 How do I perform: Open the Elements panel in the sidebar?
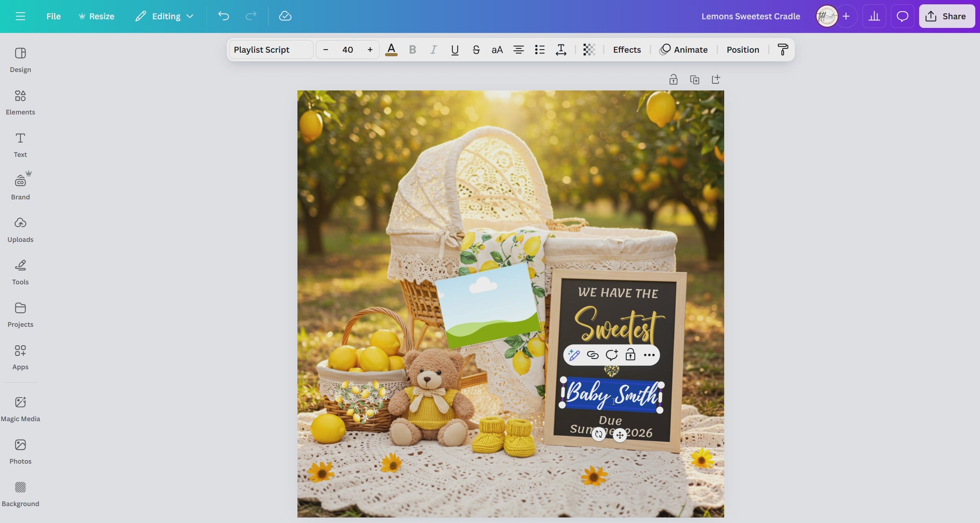20,102
